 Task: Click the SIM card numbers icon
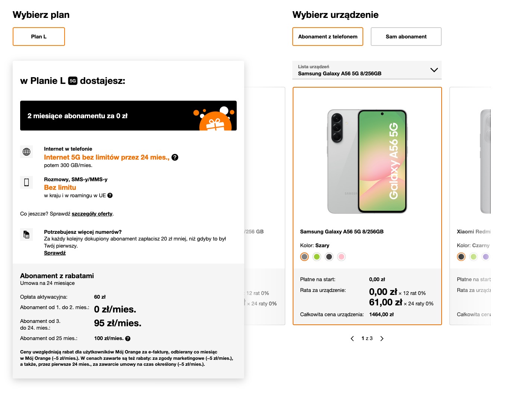point(27,235)
